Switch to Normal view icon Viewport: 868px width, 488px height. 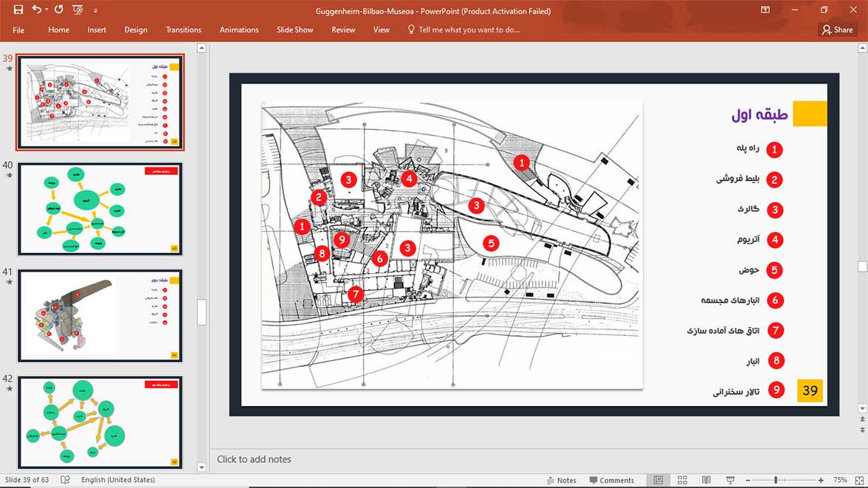658,480
